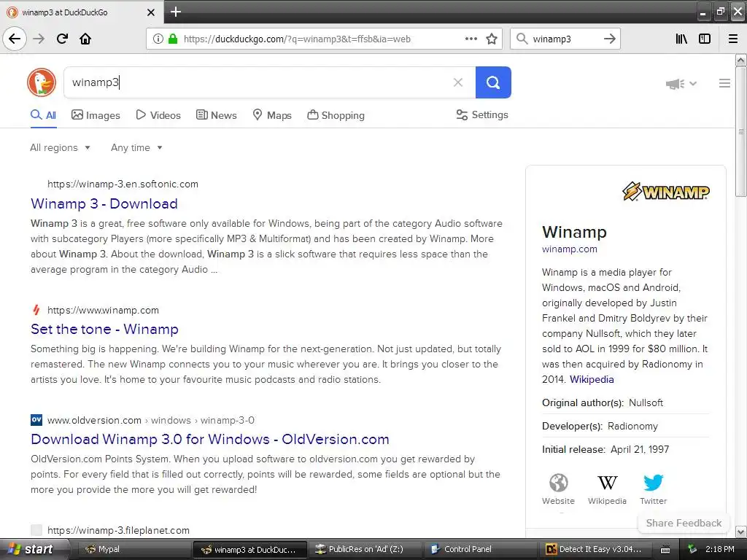
Task: Click the DuckDuckGo duck logo
Action: pos(42,82)
